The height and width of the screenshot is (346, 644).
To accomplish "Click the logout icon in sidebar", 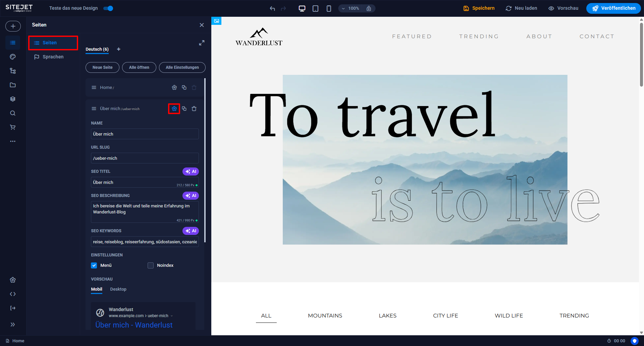I will (13, 308).
